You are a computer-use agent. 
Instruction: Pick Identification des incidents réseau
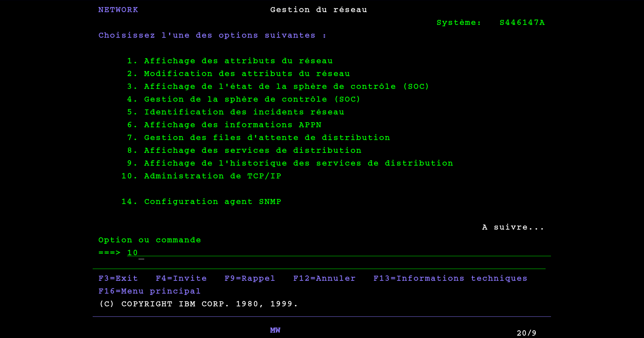coord(244,112)
